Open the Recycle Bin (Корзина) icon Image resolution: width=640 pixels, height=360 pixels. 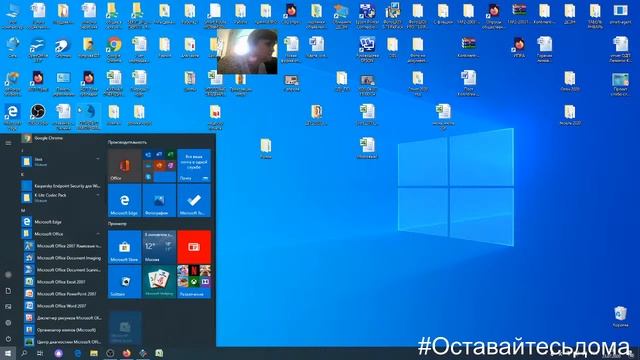[620, 317]
